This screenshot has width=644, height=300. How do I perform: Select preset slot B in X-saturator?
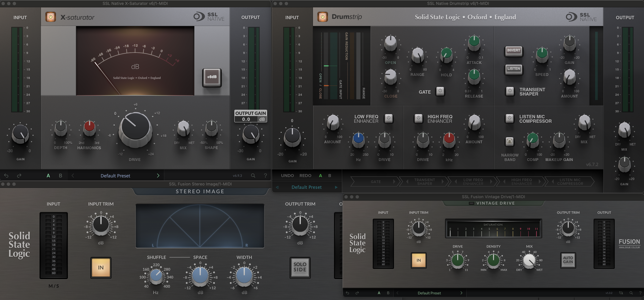click(60, 176)
